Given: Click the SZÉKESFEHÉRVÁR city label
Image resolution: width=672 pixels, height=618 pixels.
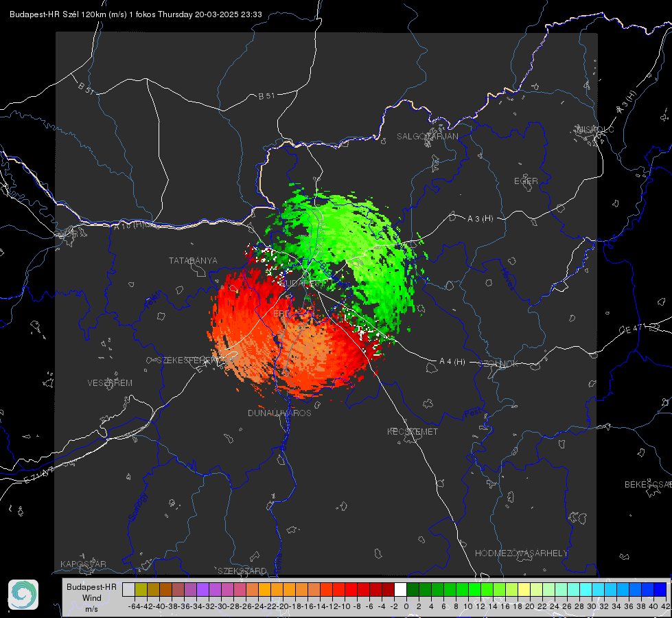Looking at the screenshot, I should click(196, 360).
